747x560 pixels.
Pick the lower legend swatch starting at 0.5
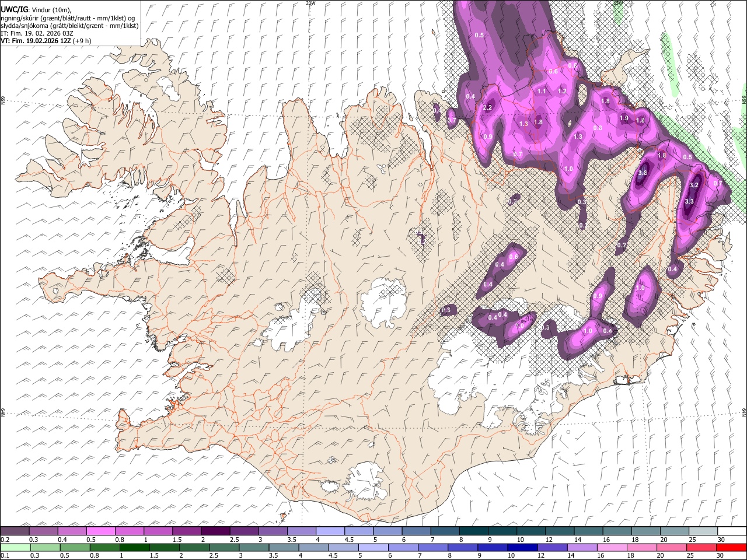pyautogui.click(x=75, y=547)
